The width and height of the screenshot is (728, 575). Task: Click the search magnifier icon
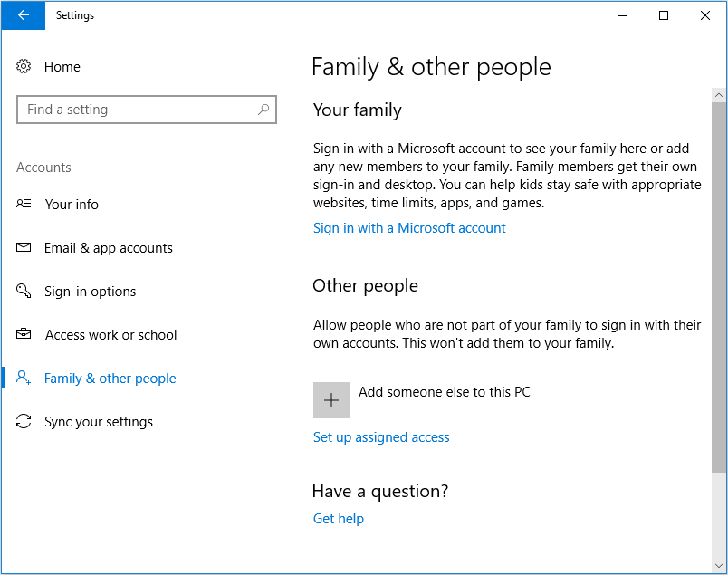pos(263,110)
